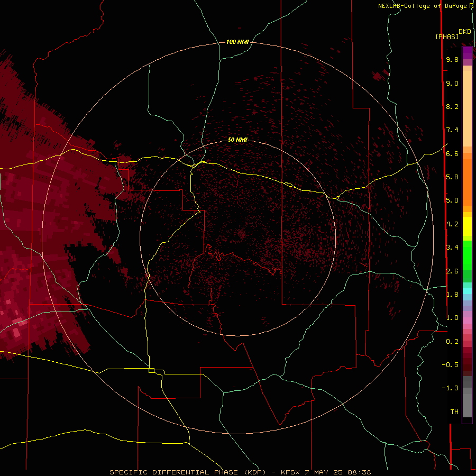Click 'SPECIFIC DIFFERENTIAL PHASE' caption text
Screen dimensions: 476x476
[173, 472]
